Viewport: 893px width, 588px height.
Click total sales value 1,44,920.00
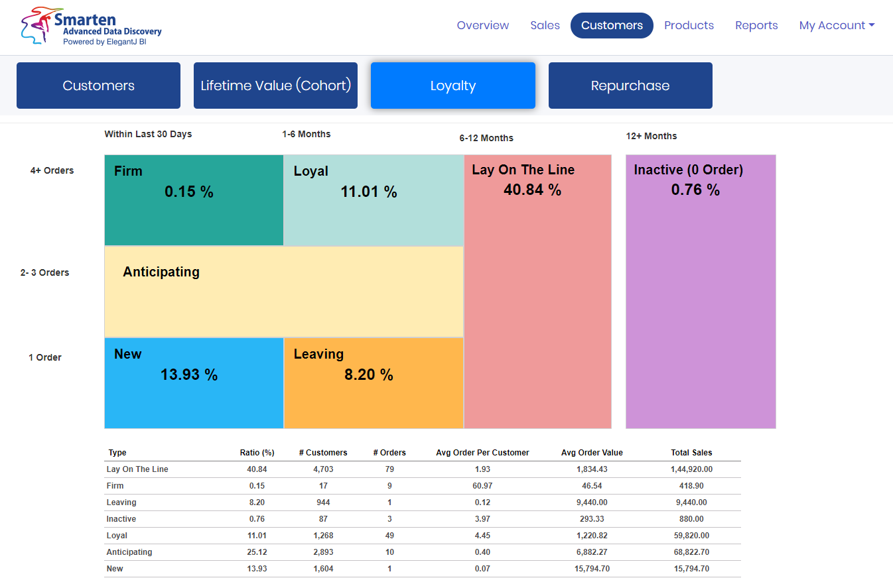[691, 469]
